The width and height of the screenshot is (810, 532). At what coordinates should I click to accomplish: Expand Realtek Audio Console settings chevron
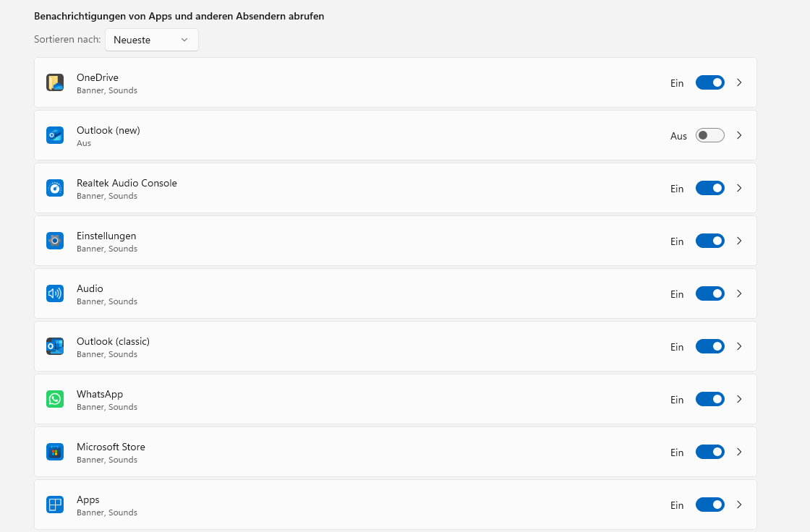[x=739, y=188]
